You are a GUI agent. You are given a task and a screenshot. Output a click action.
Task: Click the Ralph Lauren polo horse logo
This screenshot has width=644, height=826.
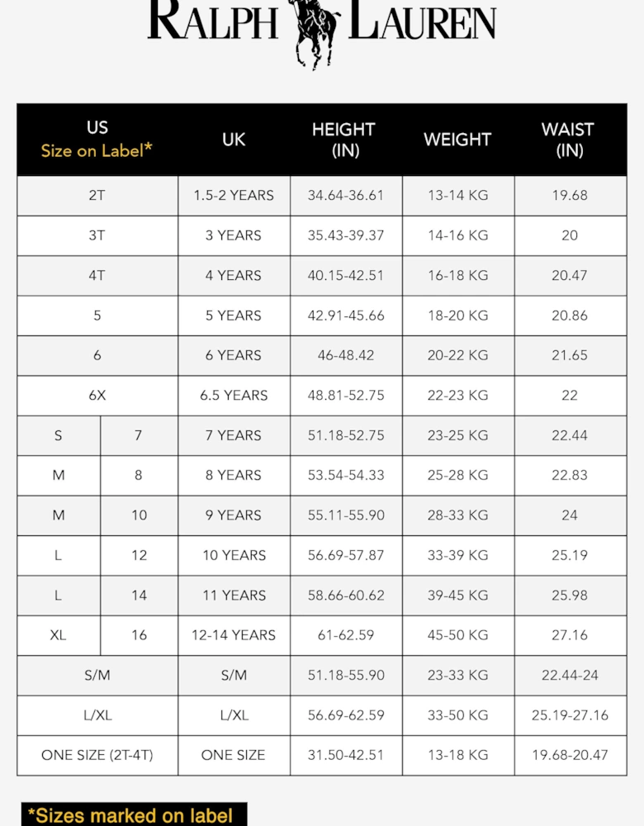(314, 31)
